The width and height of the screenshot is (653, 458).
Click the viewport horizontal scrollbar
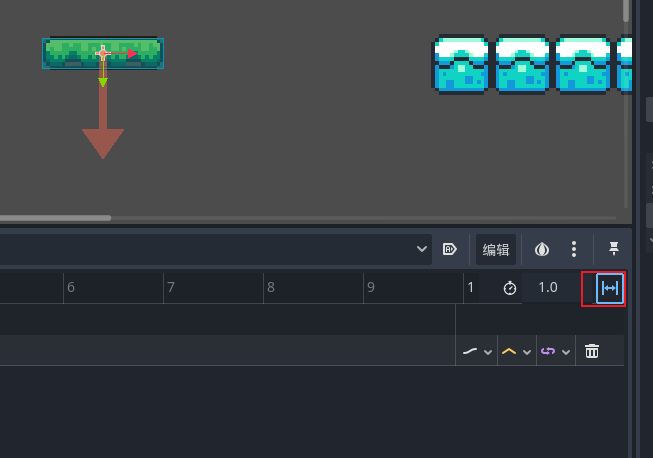click(x=55, y=217)
